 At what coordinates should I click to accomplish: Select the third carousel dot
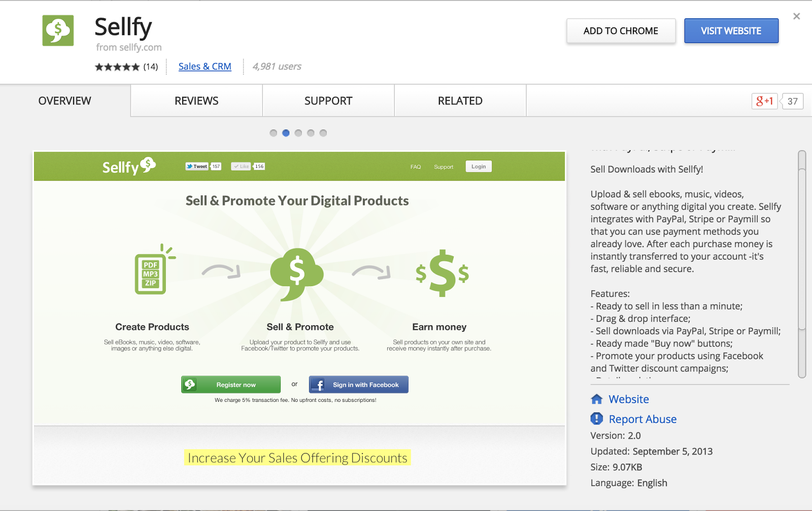pyautogui.click(x=298, y=133)
